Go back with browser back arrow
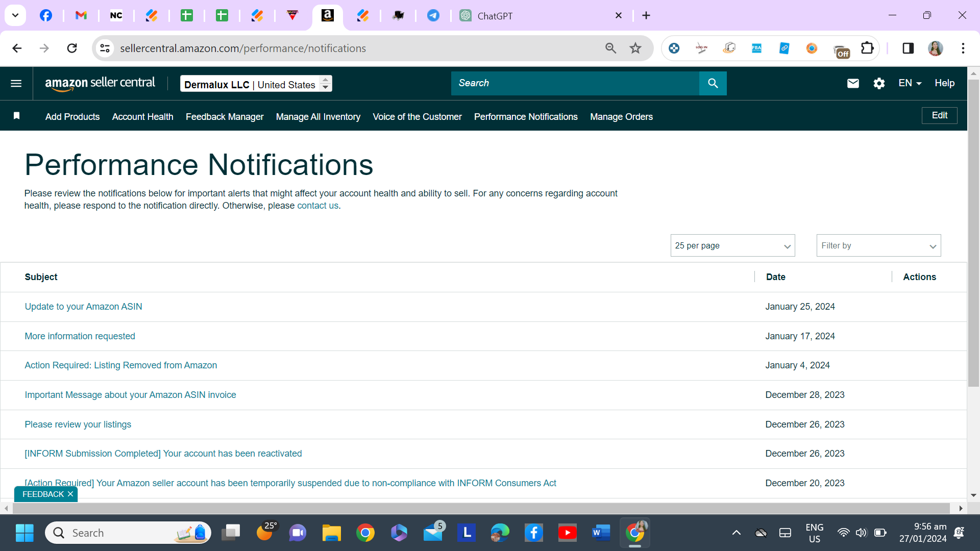Image resolution: width=980 pixels, height=551 pixels. [x=17, y=48]
